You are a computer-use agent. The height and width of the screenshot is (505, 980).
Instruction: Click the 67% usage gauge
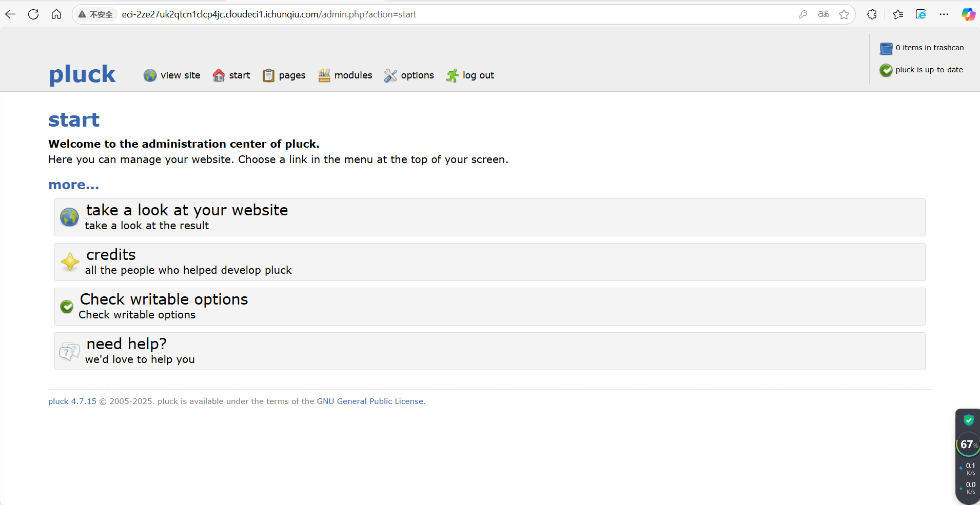[968, 445]
